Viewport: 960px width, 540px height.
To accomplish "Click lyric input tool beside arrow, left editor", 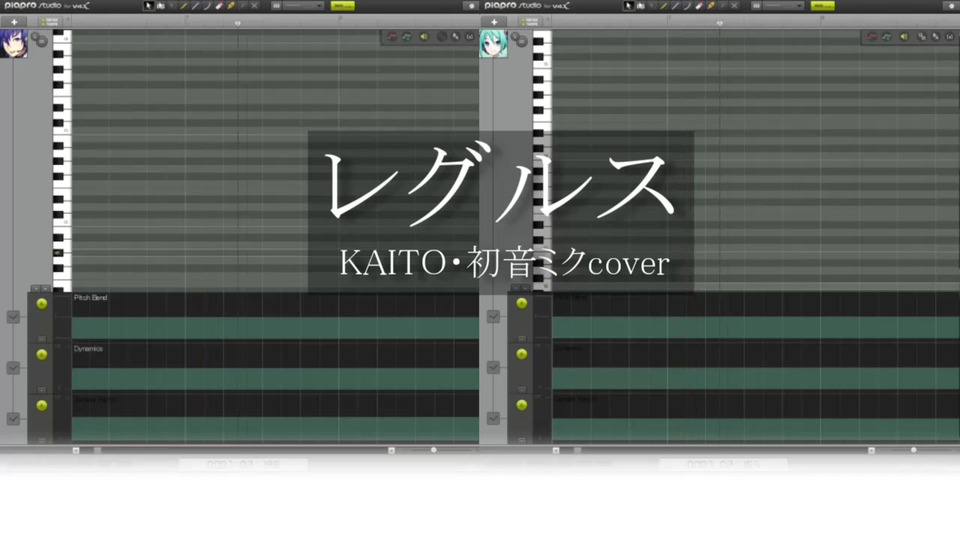I will (x=160, y=6).
